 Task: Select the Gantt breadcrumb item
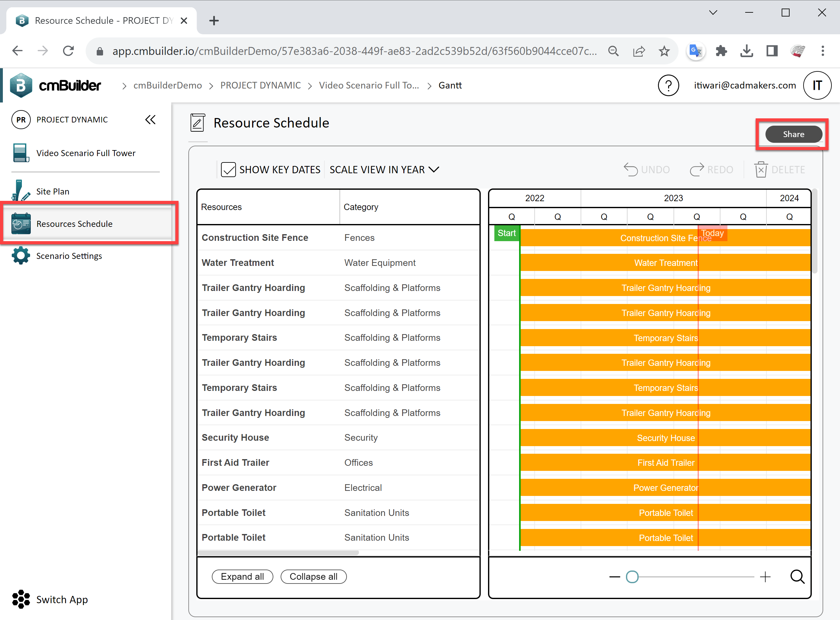point(450,85)
